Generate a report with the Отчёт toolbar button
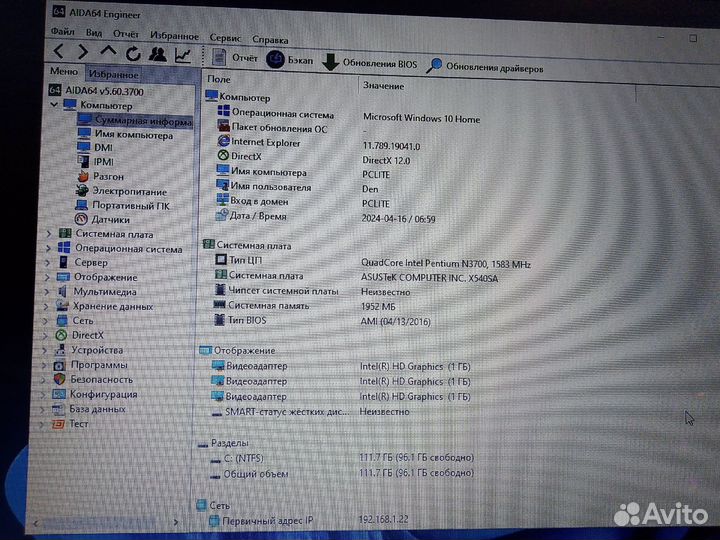This screenshot has height=540, width=720. 235,57
